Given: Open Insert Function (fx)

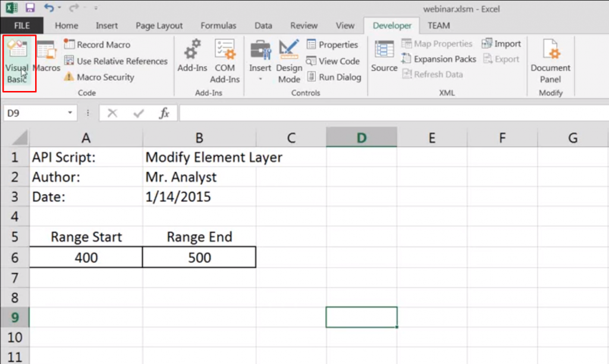Looking at the screenshot, I should point(164,113).
